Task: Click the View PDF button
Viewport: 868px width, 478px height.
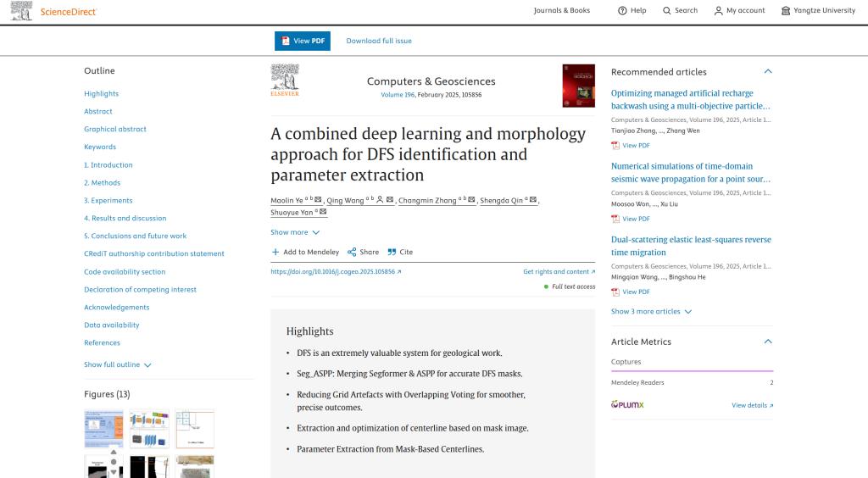Action: [x=302, y=41]
